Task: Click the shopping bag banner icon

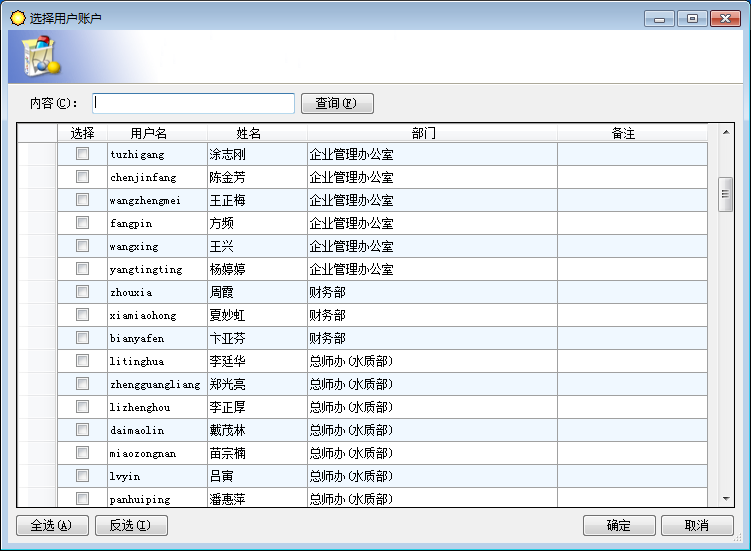Action: pos(41,56)
